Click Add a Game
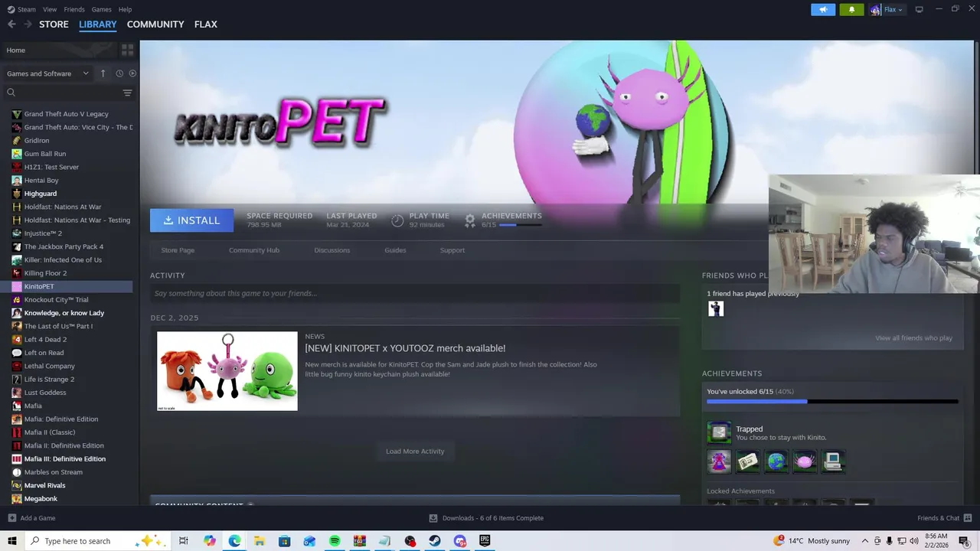This screenshot has height=551, width=980. (x=31, y=518)
